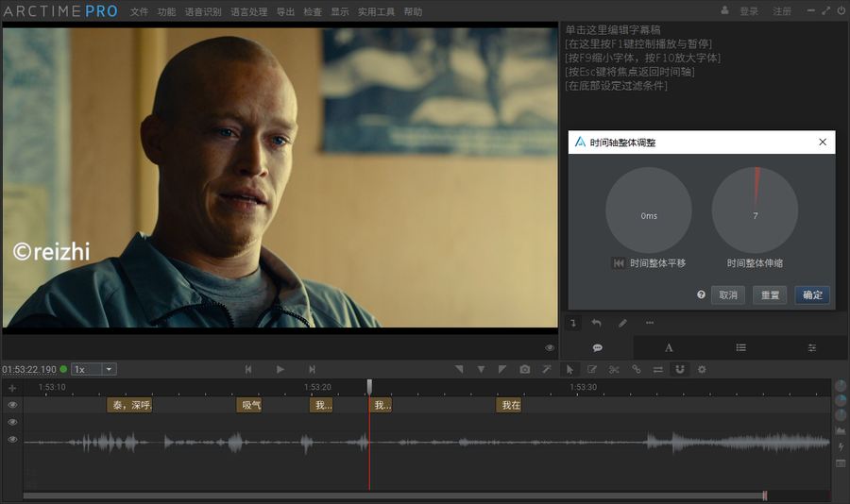Image resolution: width=850 pixels, height=504 pixels.
Task: Click the pencil edit icon below script panel
Action: point(622,323)
